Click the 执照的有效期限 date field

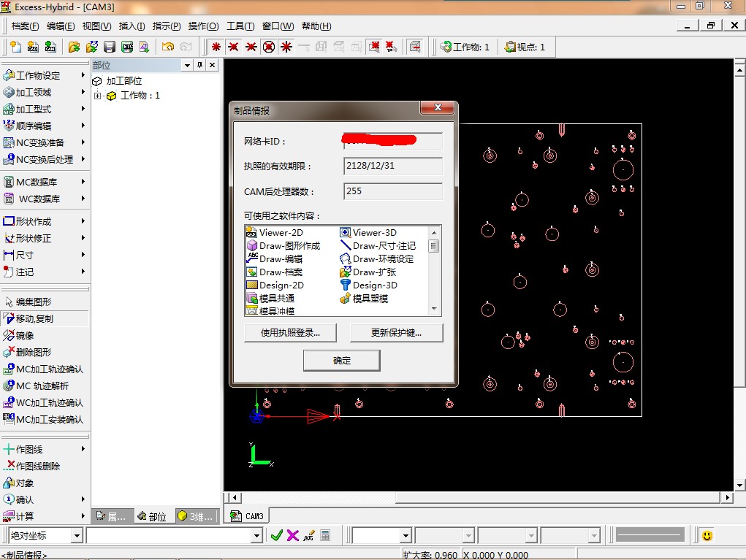pos(393,166)
